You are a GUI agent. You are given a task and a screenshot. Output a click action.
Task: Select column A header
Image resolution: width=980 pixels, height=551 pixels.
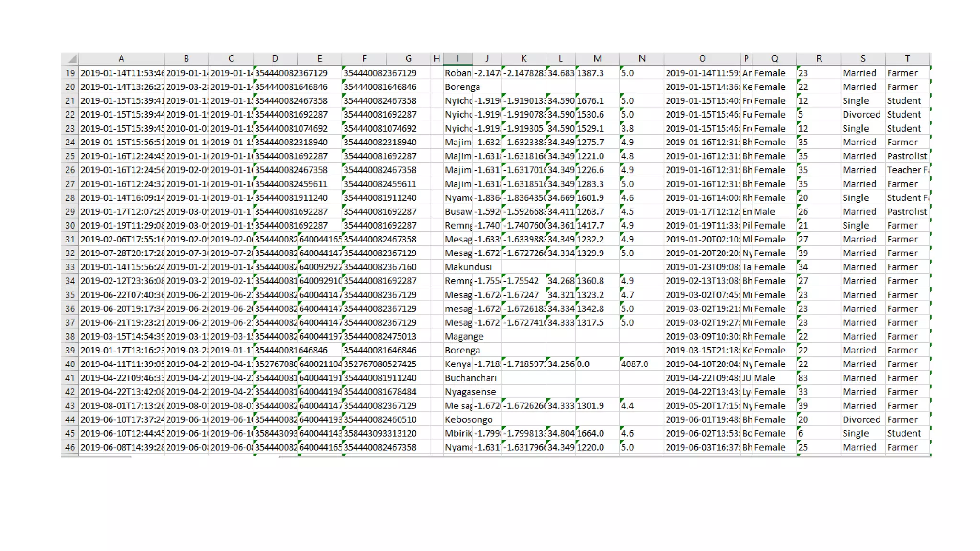[122, 59]
